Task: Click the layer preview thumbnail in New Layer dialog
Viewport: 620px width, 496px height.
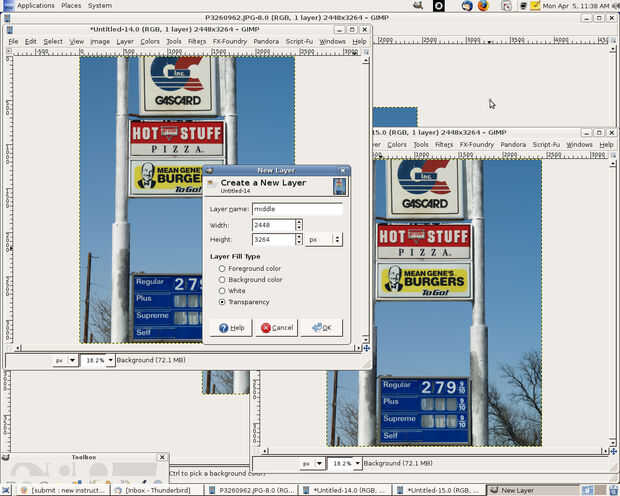Action: [x=340, y=186]
